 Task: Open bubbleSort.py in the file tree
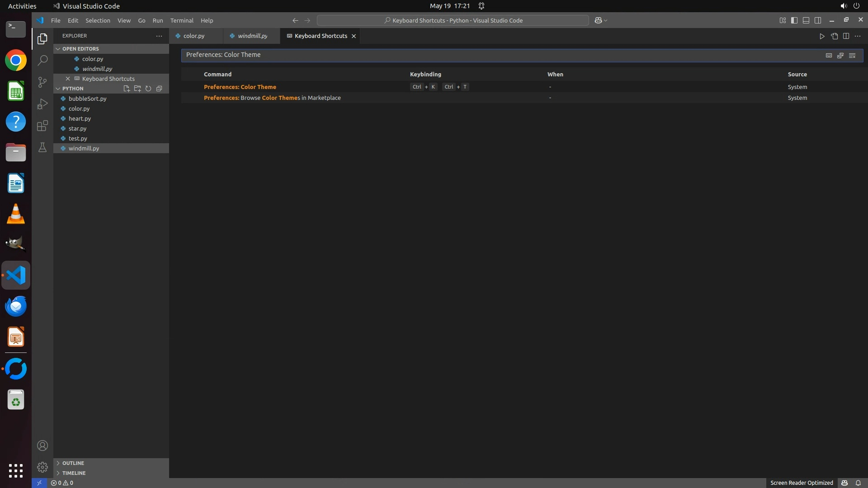(88, 99)
